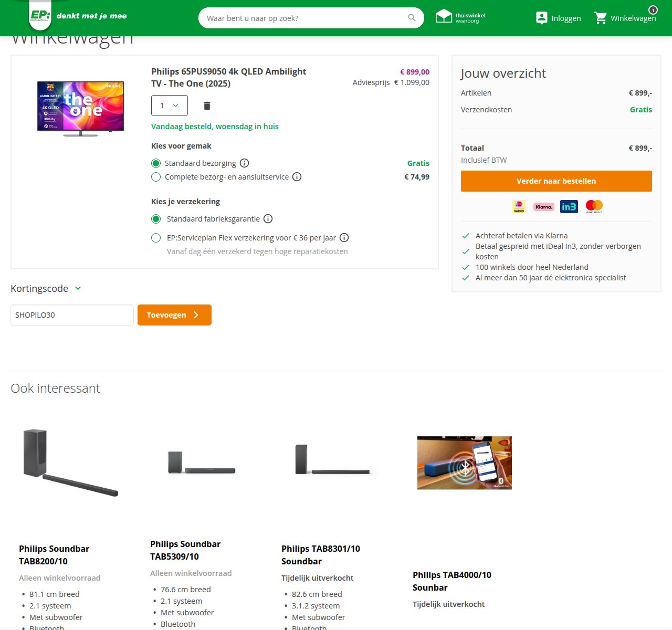Open the Winkelwagen cart icon
The width and height of the screenshot is (672, 630).
coord(601,18)
